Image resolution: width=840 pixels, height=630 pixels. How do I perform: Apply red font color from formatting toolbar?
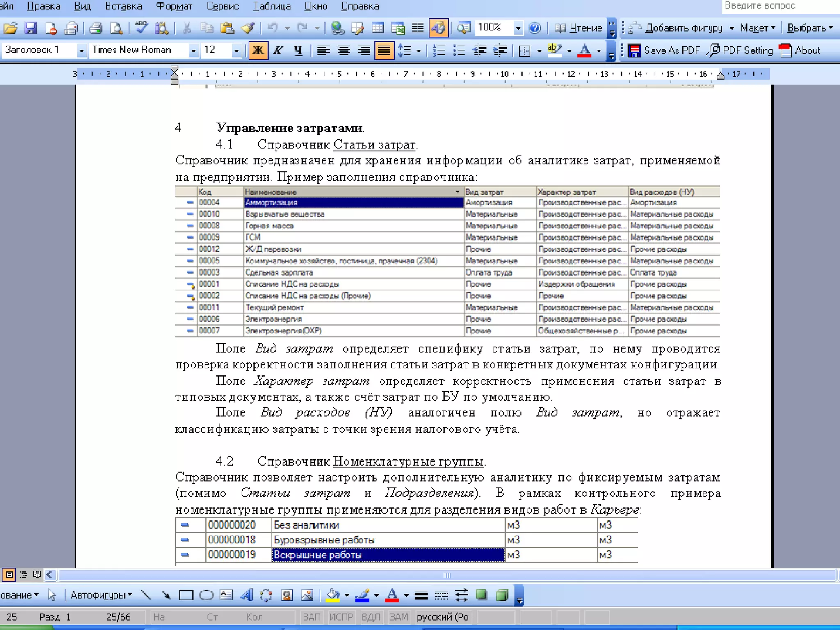[584, 50]
